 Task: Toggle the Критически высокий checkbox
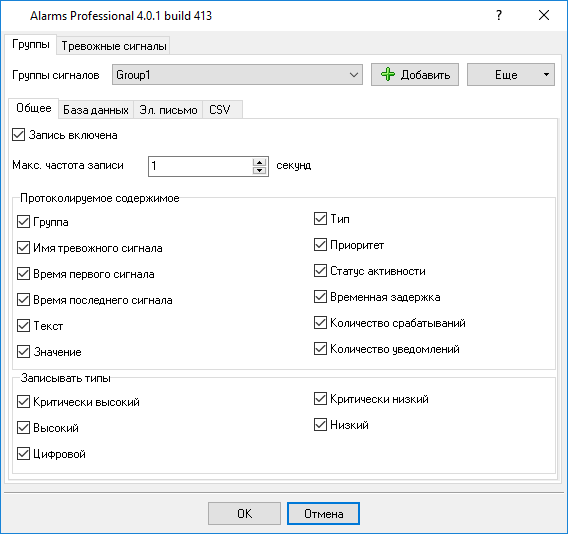[24, 402]
